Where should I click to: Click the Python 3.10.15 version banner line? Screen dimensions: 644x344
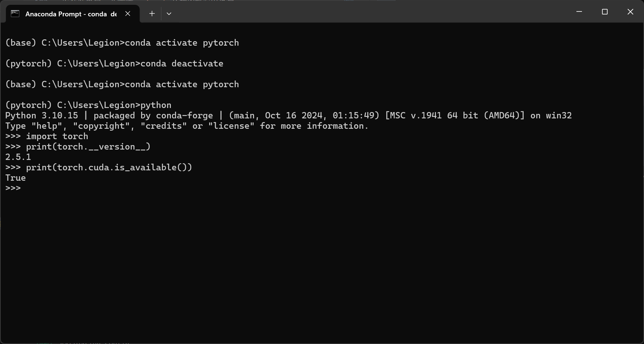click(289, 115)
